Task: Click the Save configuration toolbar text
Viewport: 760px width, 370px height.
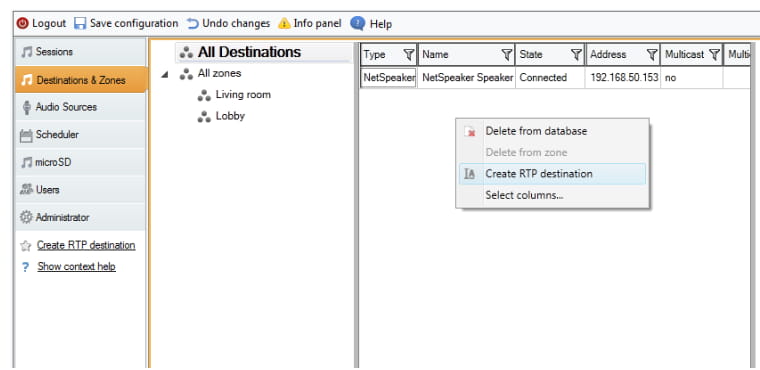Action: coord(134,23)
